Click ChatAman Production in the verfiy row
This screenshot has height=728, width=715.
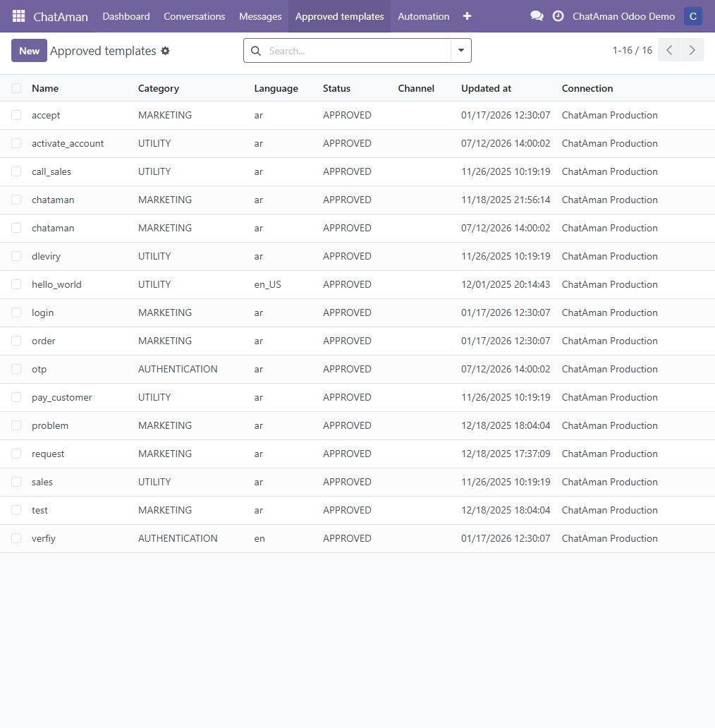(x=610, y=538)
